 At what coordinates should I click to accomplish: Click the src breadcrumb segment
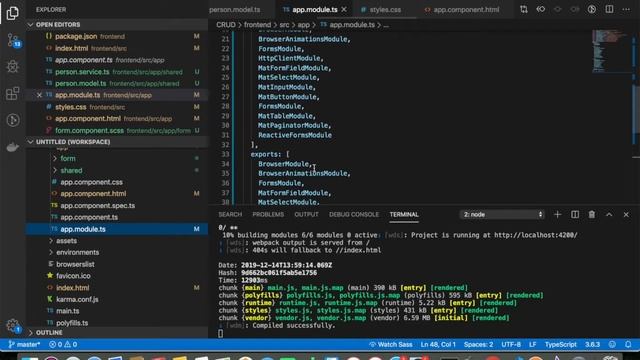click(284, 25)
